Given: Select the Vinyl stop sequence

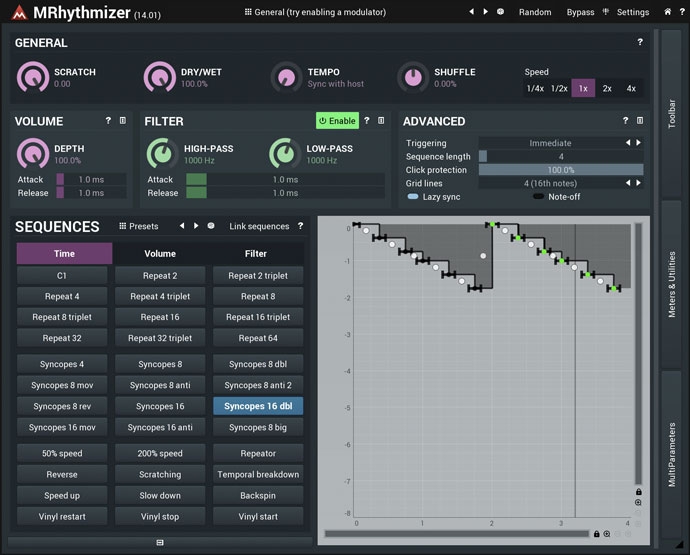Looking at the screenshot, I should tap(160, 516).
